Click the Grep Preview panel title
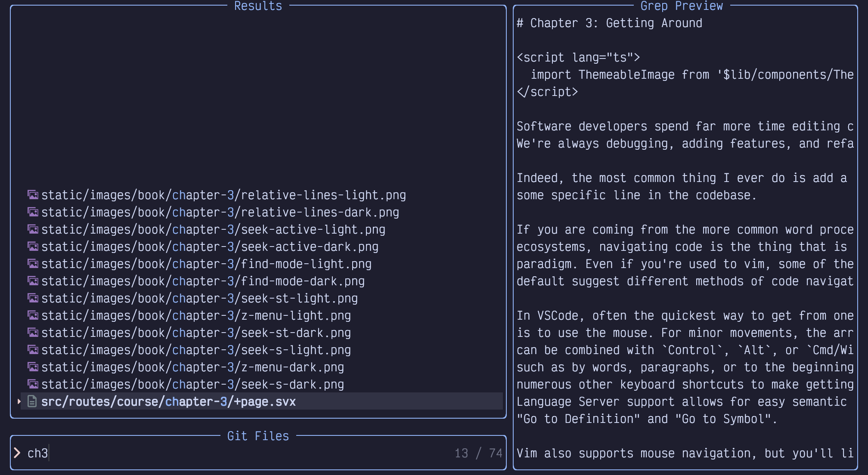 [682, 6]
